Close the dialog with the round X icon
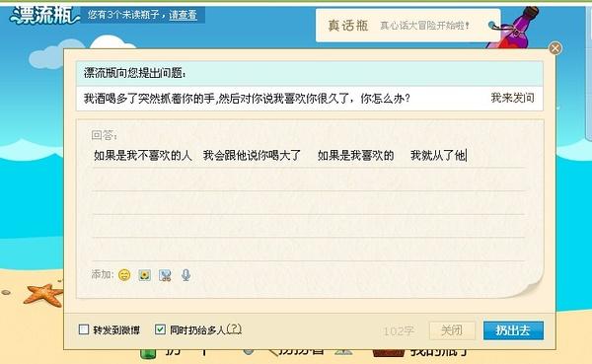 pyautogui.click(x=555, y=48)
